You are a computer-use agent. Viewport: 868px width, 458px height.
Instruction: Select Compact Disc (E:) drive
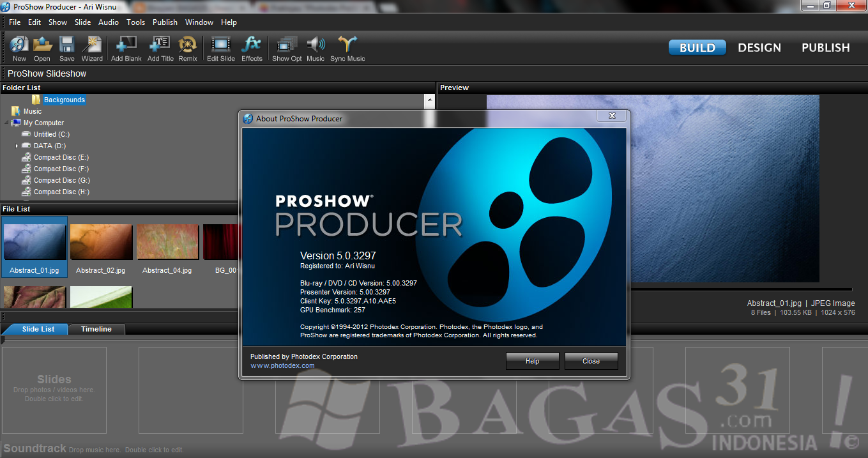62,157
